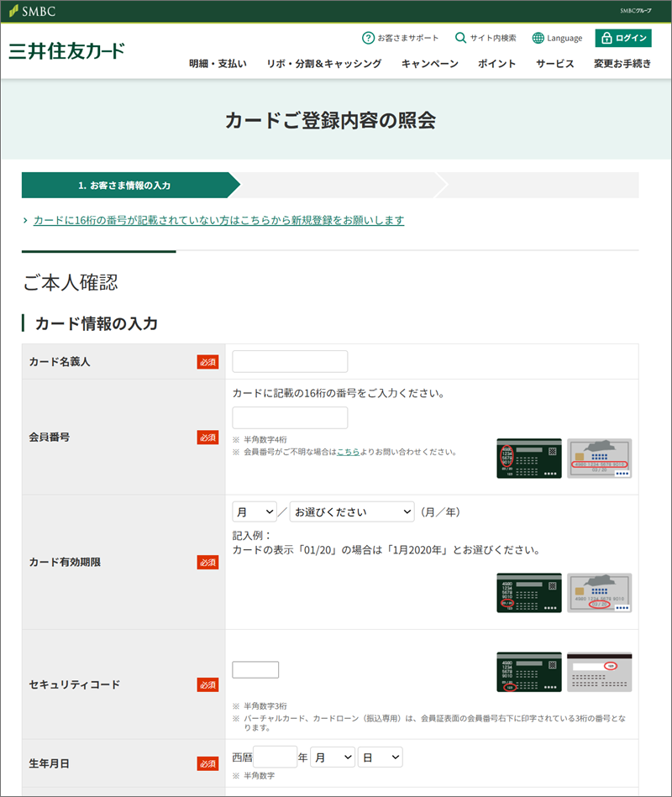Click the 必須 badge beside 生年月日

[x=208, y=764]
